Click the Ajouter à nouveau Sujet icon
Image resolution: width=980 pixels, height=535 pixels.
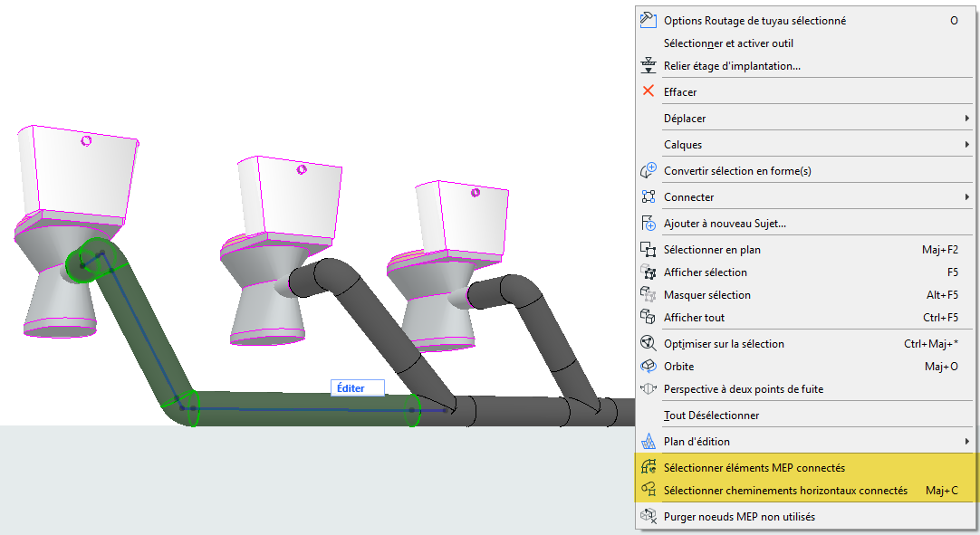pos(649,223)
